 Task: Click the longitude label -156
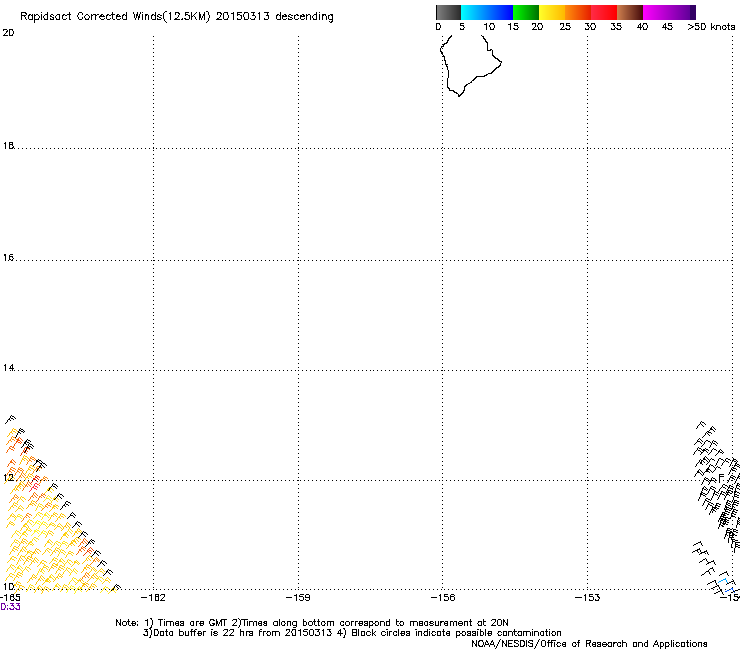pyautogui.click(x=443, y=598)
